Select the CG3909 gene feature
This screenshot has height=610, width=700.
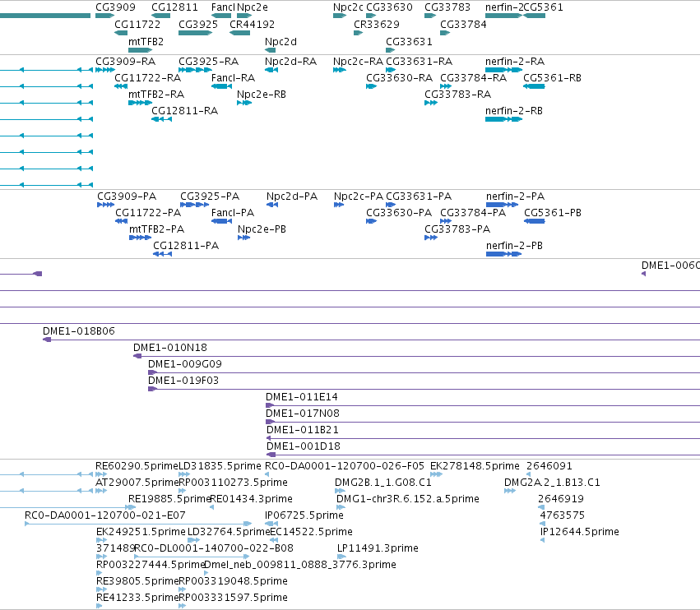pyautogui.click(x=105, y=16)
